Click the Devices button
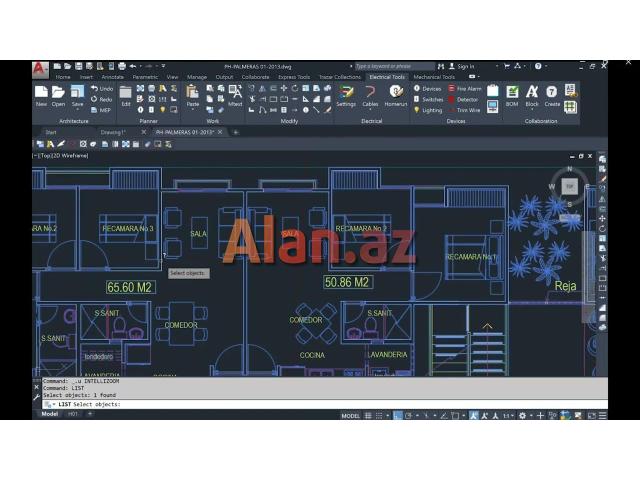 coord(427,89)
